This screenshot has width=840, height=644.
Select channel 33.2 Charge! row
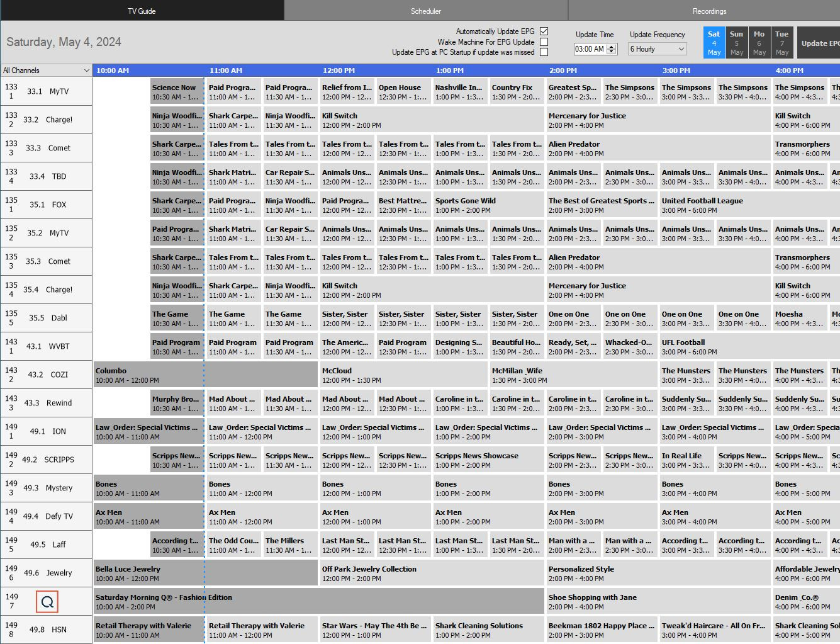[x=46, y=120]
